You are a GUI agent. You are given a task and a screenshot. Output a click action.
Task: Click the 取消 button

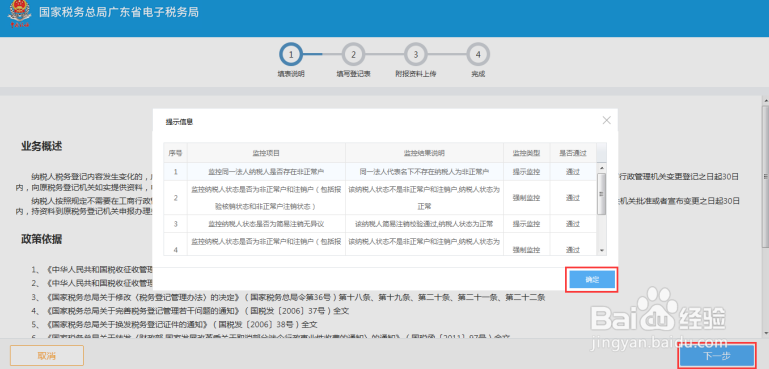pos(47,355)
